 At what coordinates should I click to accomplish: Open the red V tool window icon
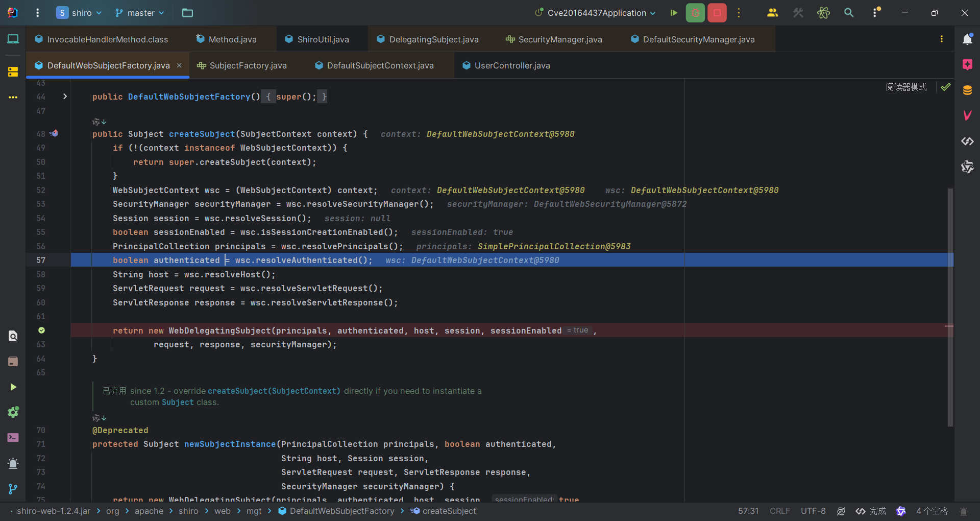967,115
